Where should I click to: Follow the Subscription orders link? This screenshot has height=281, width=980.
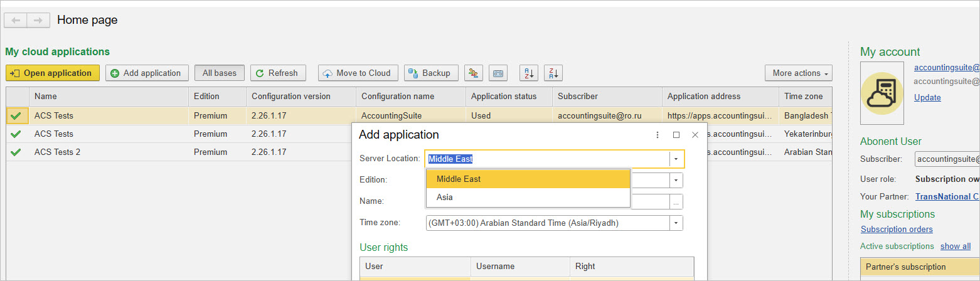click(x=896, y=230)
